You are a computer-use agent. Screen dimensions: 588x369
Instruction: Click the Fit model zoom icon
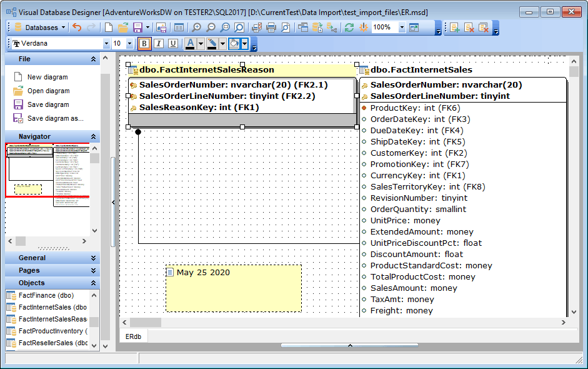(x=225, y=28)
